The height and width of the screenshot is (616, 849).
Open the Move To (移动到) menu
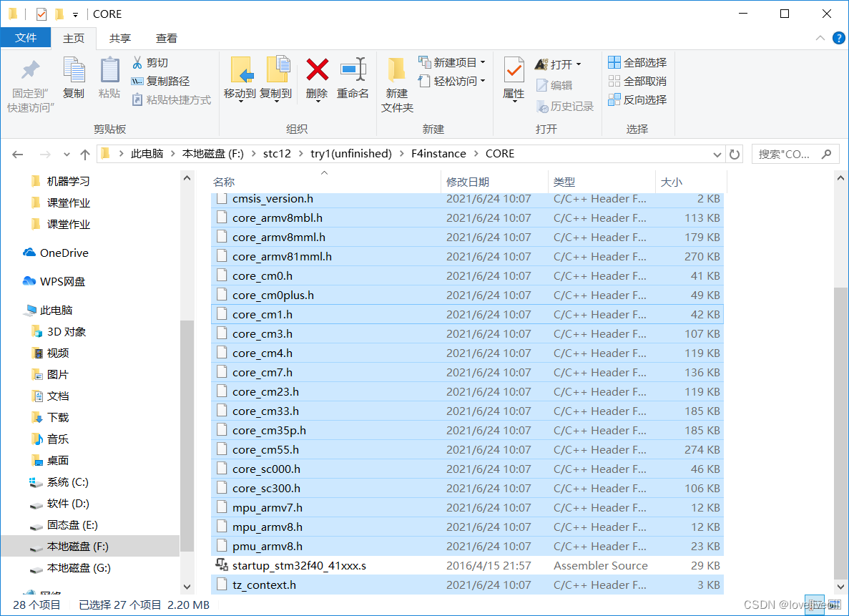[x=240, y=79]
